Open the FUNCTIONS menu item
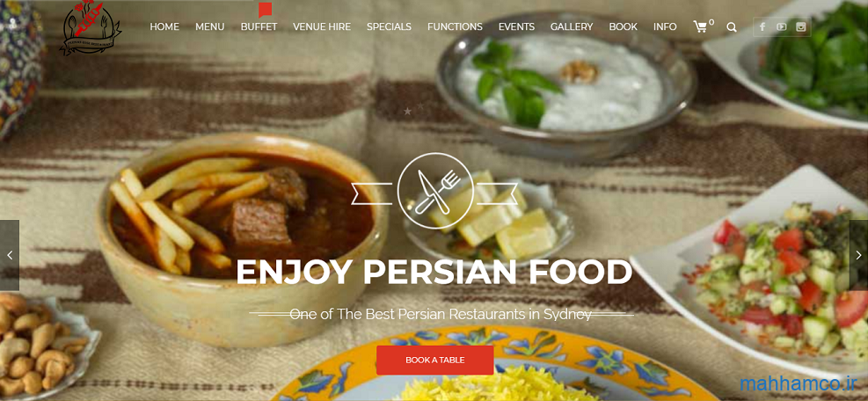 pyautogui.click(x=455, y=26)
